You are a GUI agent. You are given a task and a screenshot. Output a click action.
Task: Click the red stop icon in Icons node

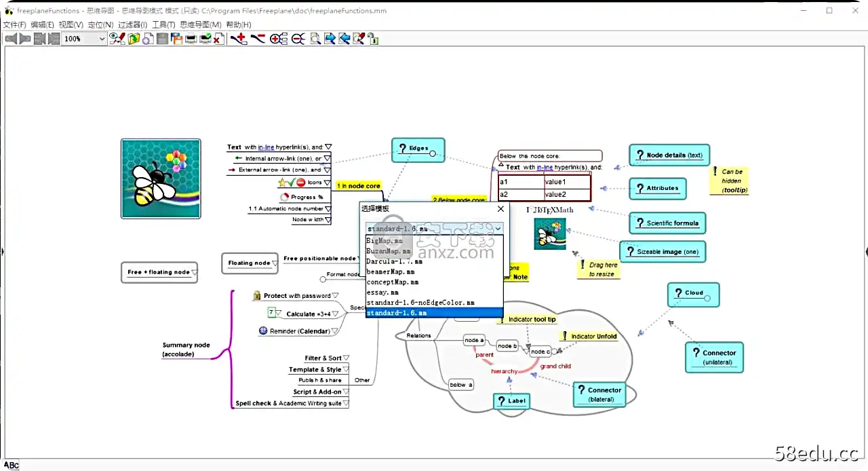tap(300, 182)
